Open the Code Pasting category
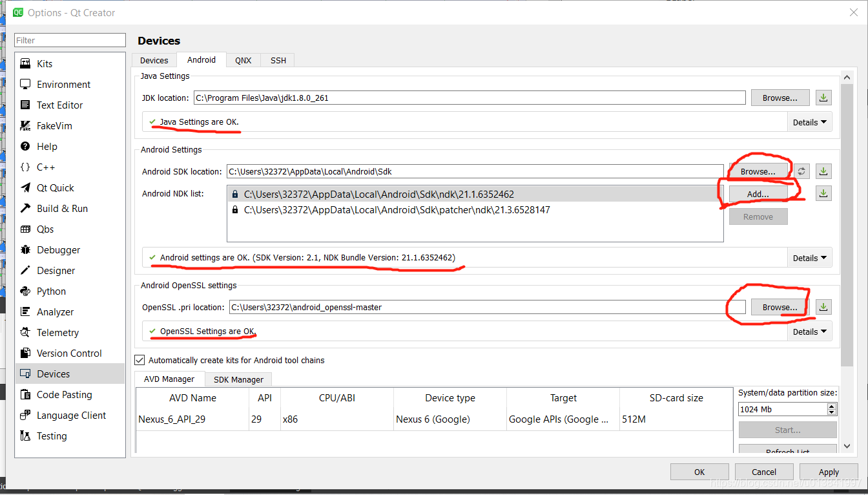Image resolution: width=868 pixels, height=495 pixels. (70, 394)
